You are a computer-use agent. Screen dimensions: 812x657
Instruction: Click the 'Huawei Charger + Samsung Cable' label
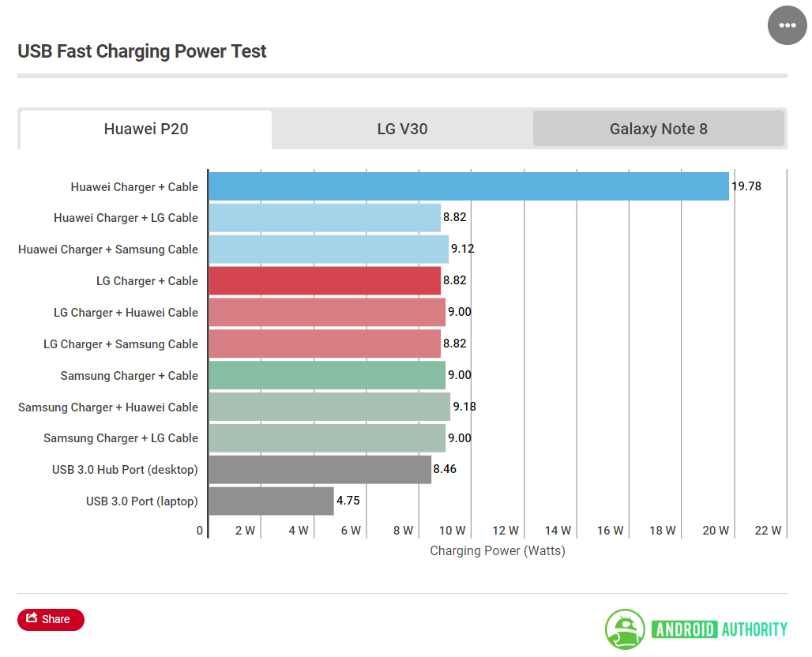(108, 250)
